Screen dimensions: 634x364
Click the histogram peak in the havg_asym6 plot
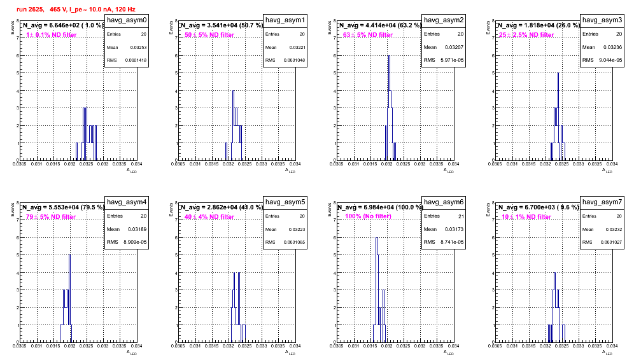click(377, 238)
